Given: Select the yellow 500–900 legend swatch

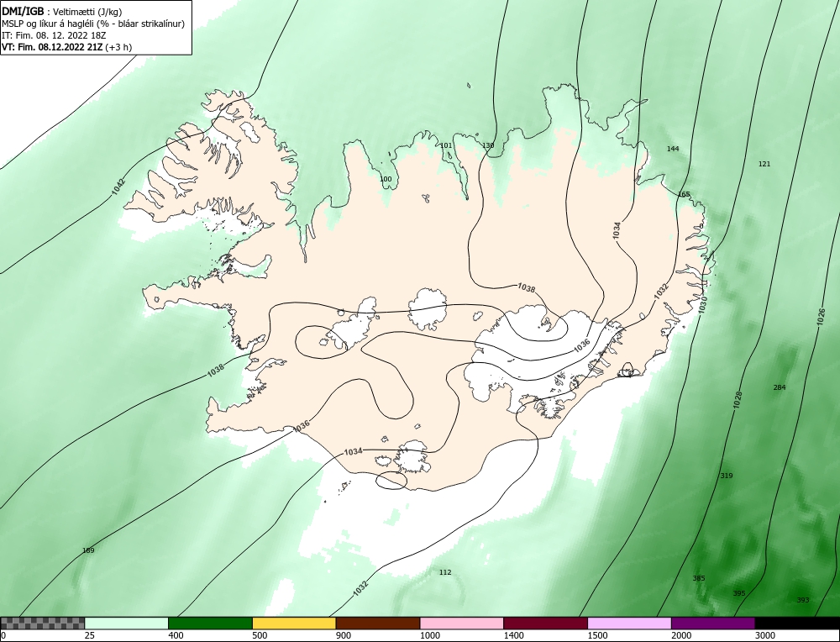Looking at the screenshot, I should [294, 624].
